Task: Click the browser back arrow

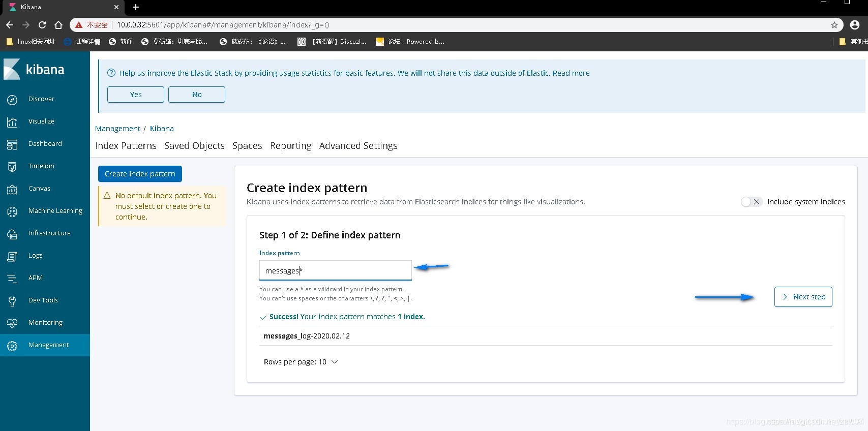Action: (10, 25)
